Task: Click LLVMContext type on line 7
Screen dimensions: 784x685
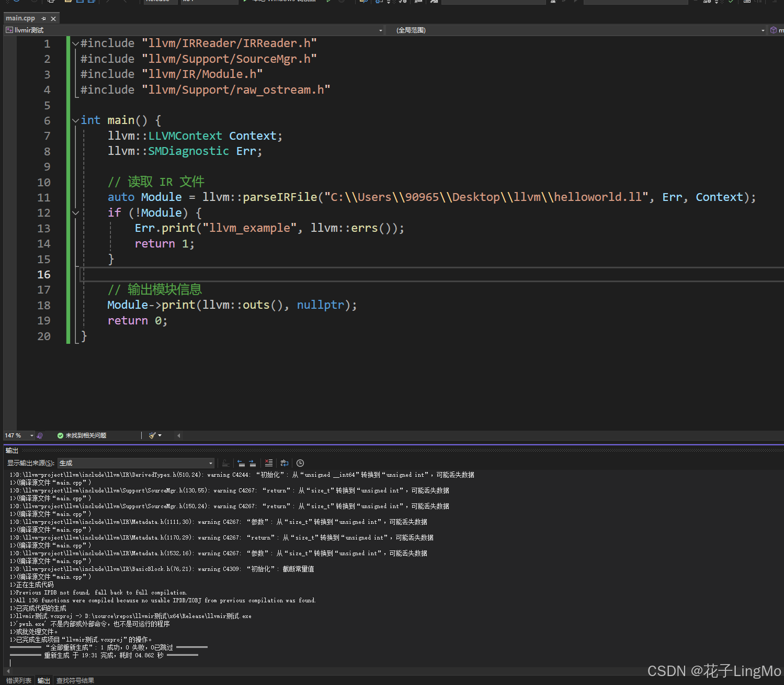Action: (x=185, y=136)
